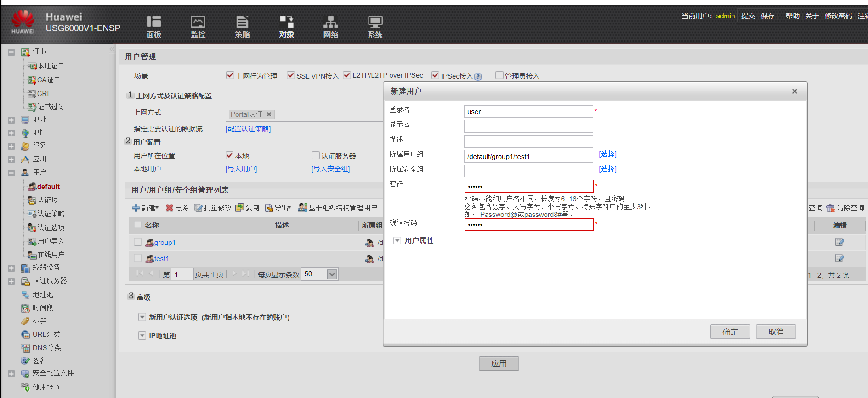Cancel the dialog with 取消
Viewport: 868px width, 398px height.
pos(776,332)
